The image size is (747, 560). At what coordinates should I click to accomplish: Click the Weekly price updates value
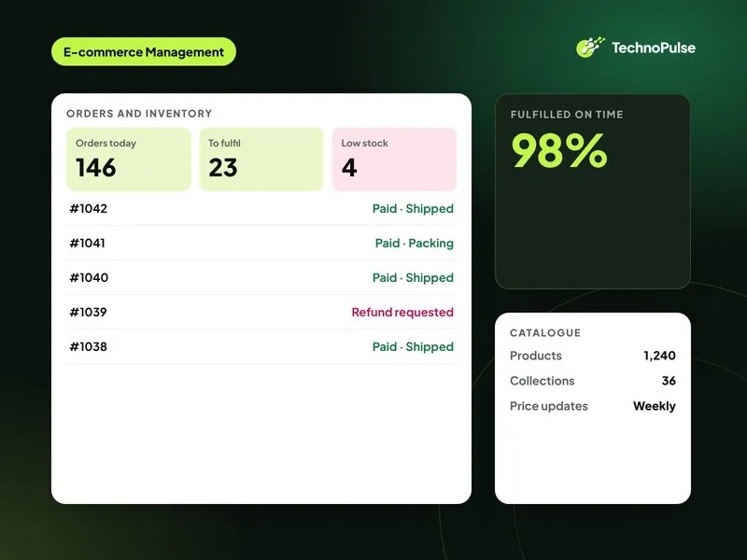(655, 406)
